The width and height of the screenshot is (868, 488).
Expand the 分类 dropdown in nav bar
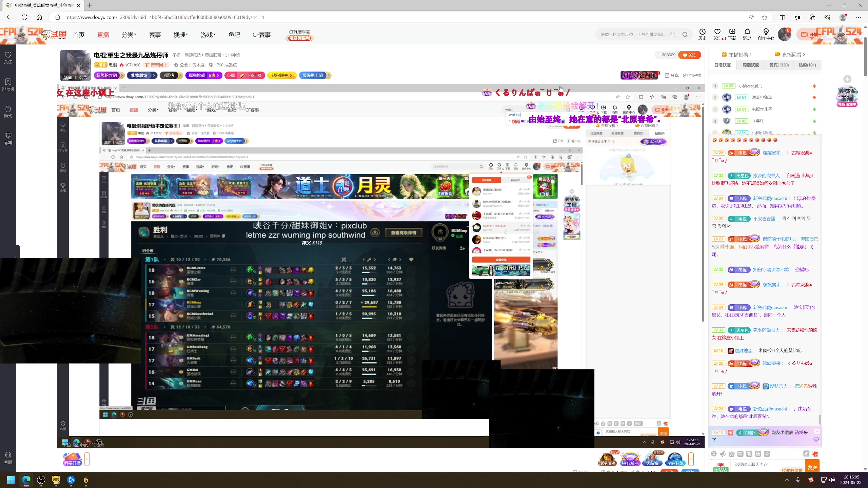(x=129, y=35)
